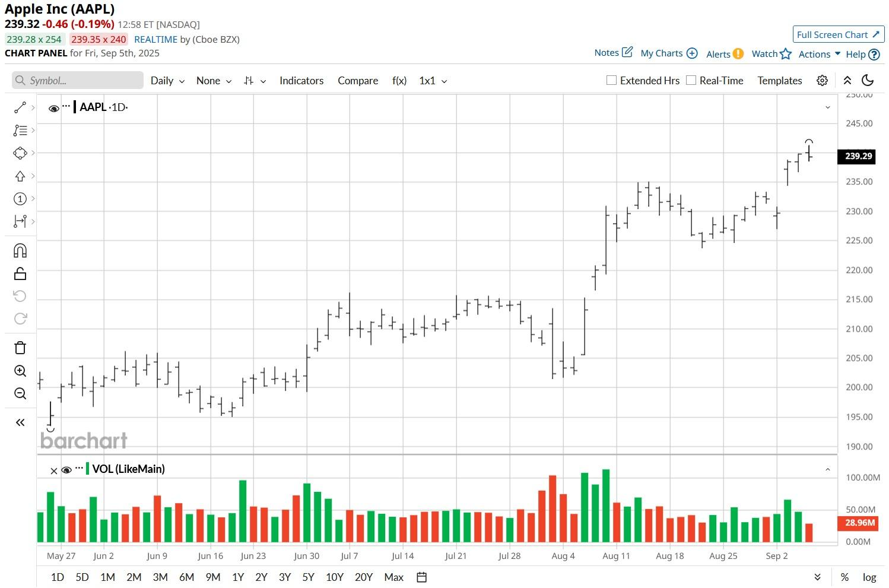889x588 pixels.
Task: Click the Watch star icon
Action: coord(786,54)
